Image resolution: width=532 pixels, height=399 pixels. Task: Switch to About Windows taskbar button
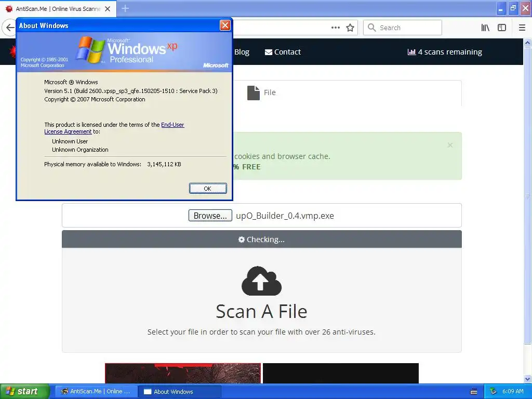[x=180, y=391]
